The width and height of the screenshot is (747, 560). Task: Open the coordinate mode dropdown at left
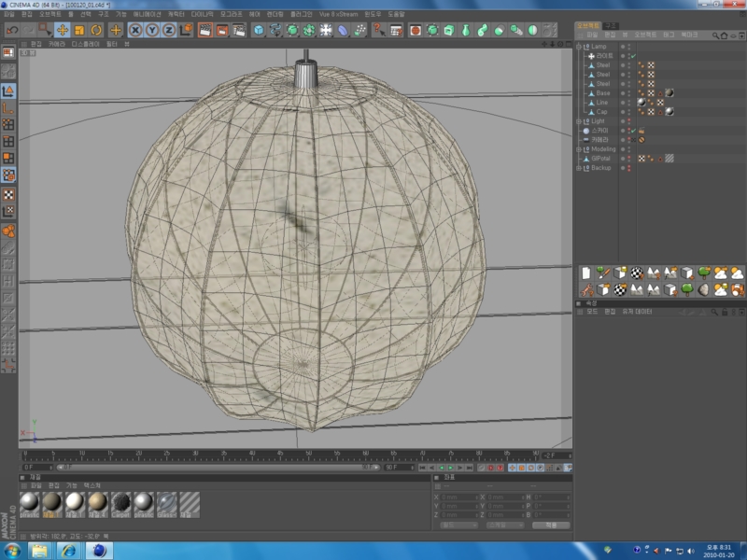[458, 525]
